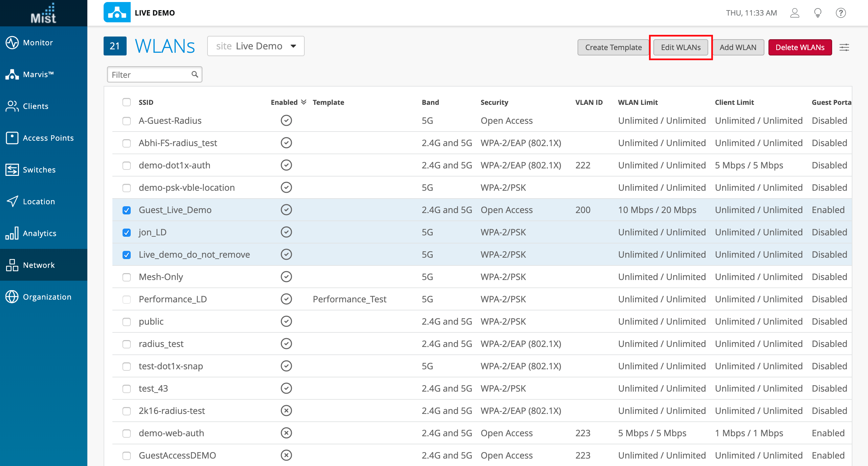The image size is (868, 466).
Task: Open the user account icon
Action: (x=795, y=13)
